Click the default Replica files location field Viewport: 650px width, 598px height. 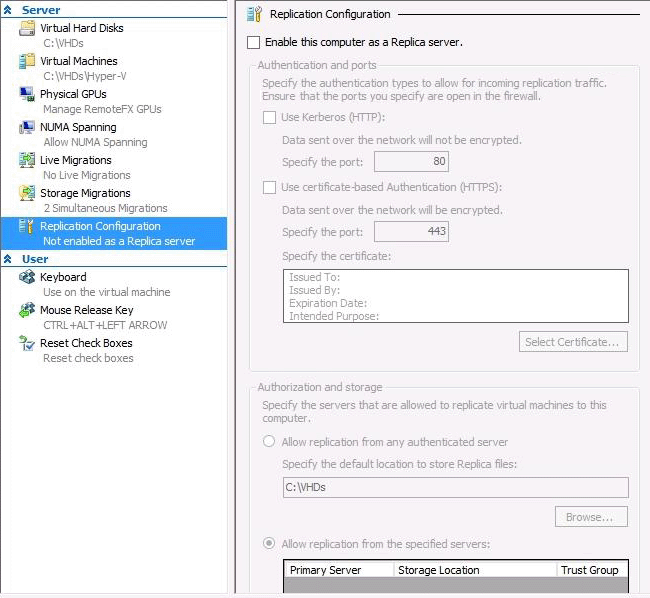[454, 487]
